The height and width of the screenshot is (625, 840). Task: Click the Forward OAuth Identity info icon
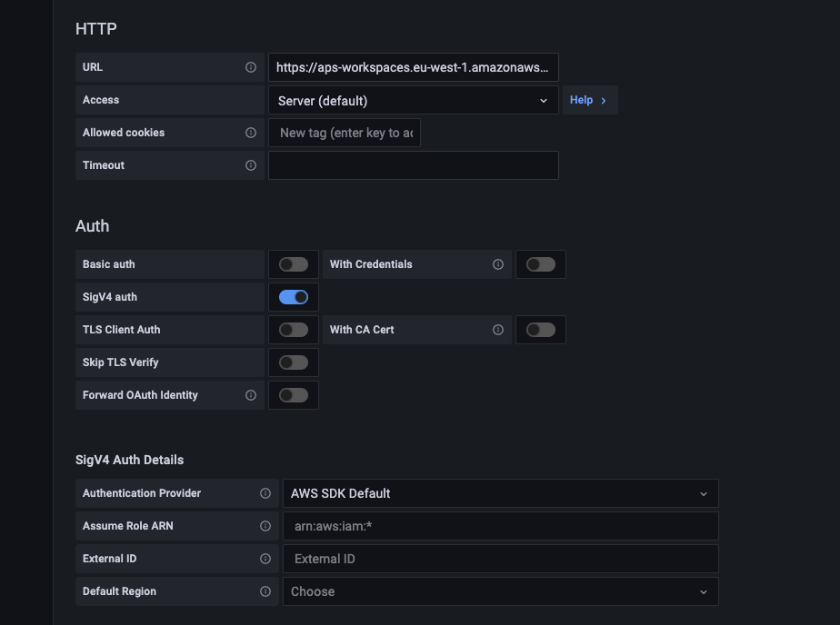[252, 394]
